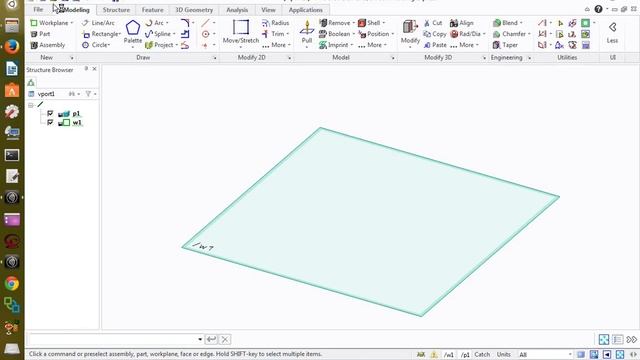Create a new Part

40,34
